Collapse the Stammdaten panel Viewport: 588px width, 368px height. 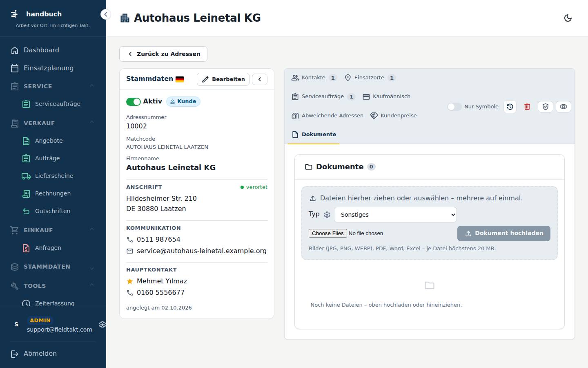point(260,79)
